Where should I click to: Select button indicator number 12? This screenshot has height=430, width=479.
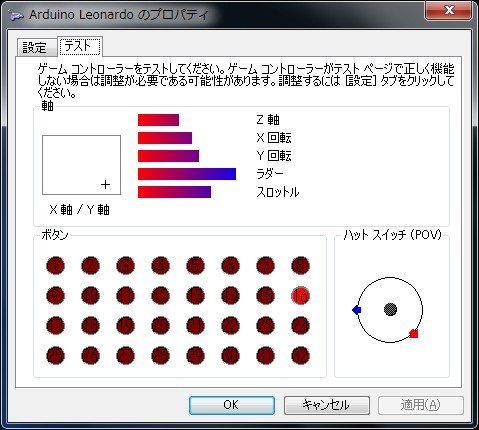[160, 296]
